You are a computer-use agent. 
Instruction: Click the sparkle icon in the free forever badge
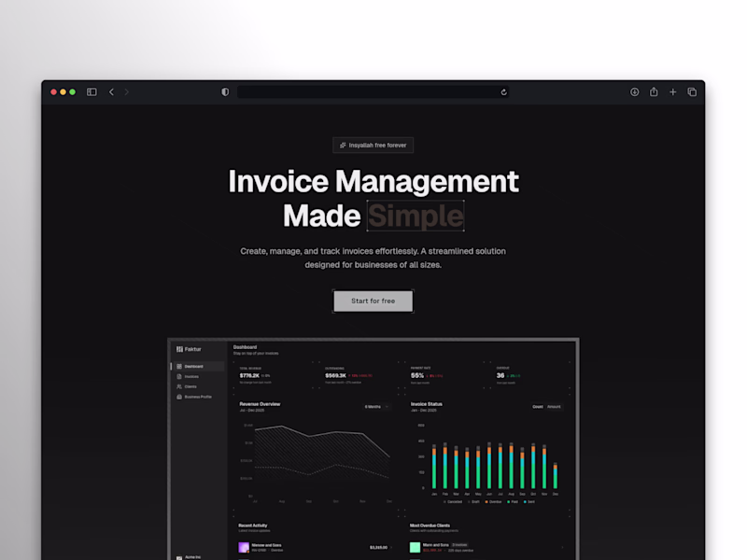[x=343, y=146]
